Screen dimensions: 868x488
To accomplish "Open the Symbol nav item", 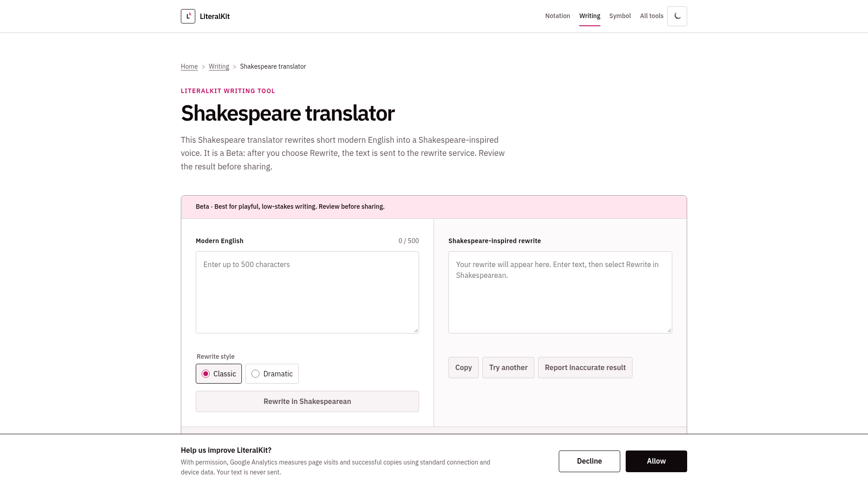I will click(x=620, y=16).
